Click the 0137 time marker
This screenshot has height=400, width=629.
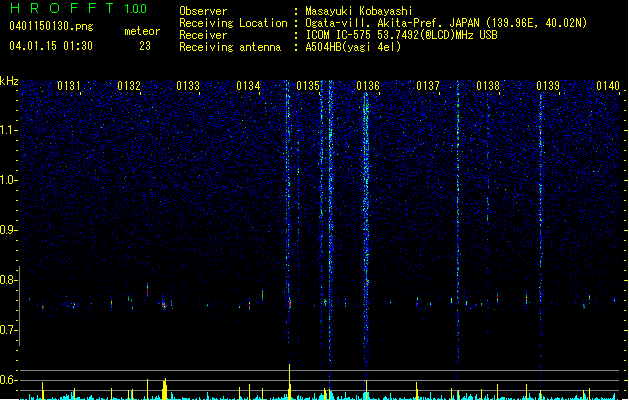tap(428, 86)
